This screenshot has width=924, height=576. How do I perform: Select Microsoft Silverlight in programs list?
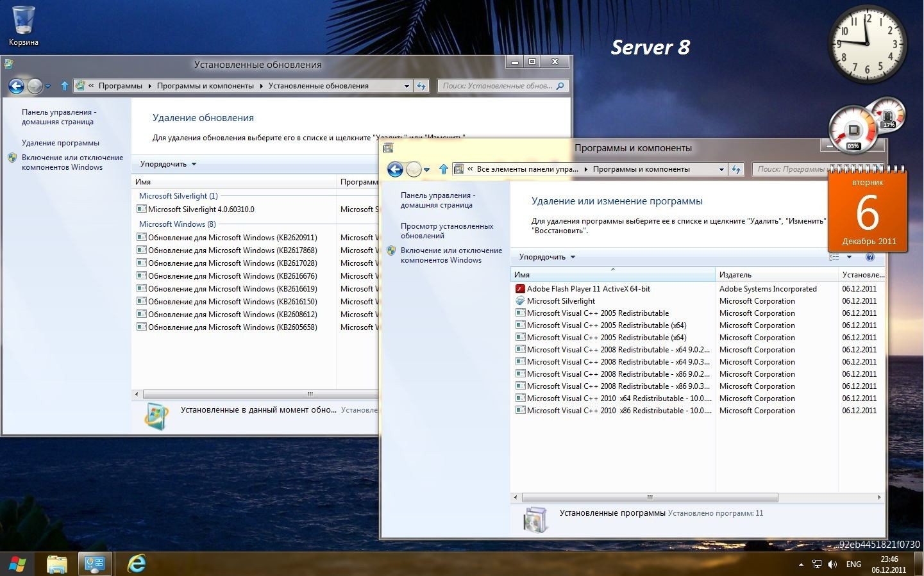555,301
